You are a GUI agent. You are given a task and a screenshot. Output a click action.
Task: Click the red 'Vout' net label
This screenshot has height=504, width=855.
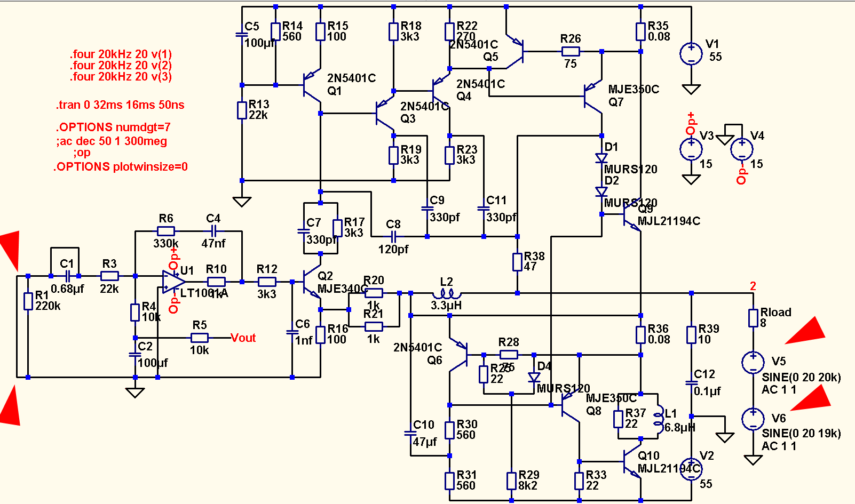pyautogui.click(x=243, y=338)
